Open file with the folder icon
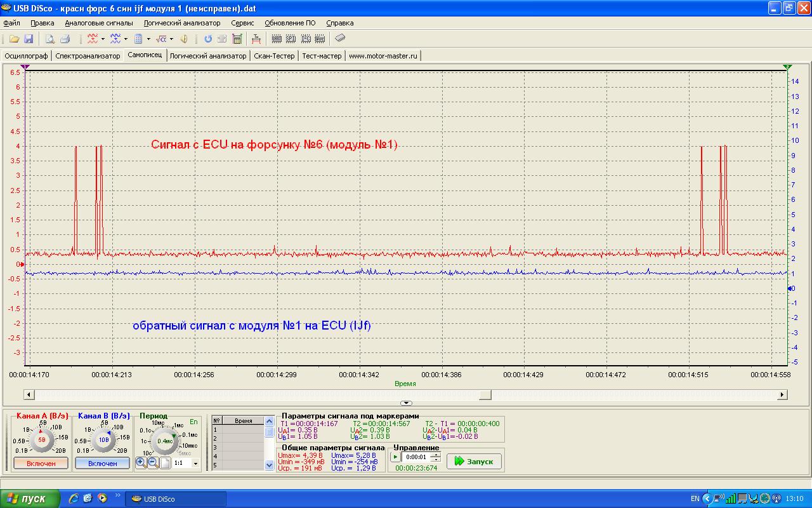Screen dimensions: 812x508 click(x=14, y=39)
